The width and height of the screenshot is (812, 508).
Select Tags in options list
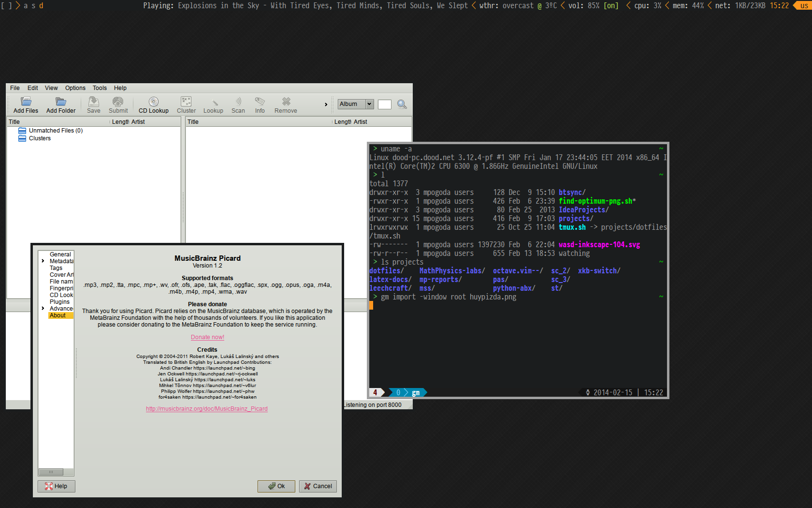pos(56,268)
